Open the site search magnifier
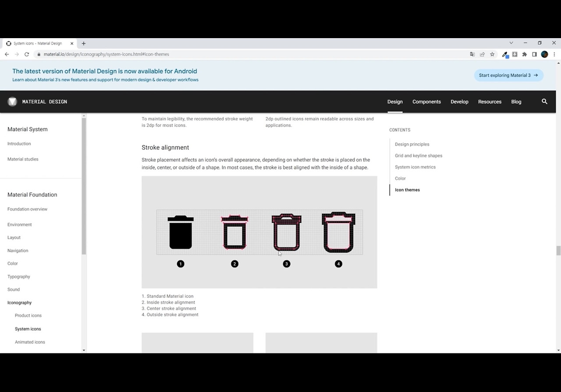 [x=544, y=101]
